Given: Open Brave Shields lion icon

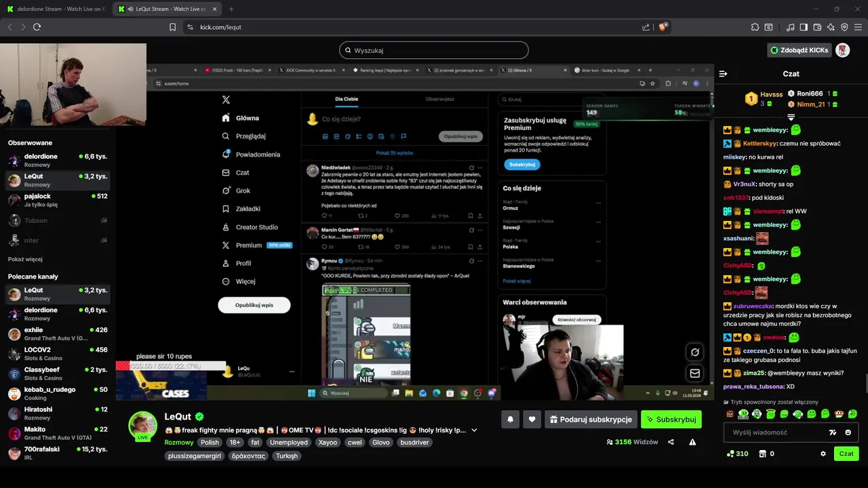Looking at the screenshot, I should pyautogui.click(x=663, y=27).
